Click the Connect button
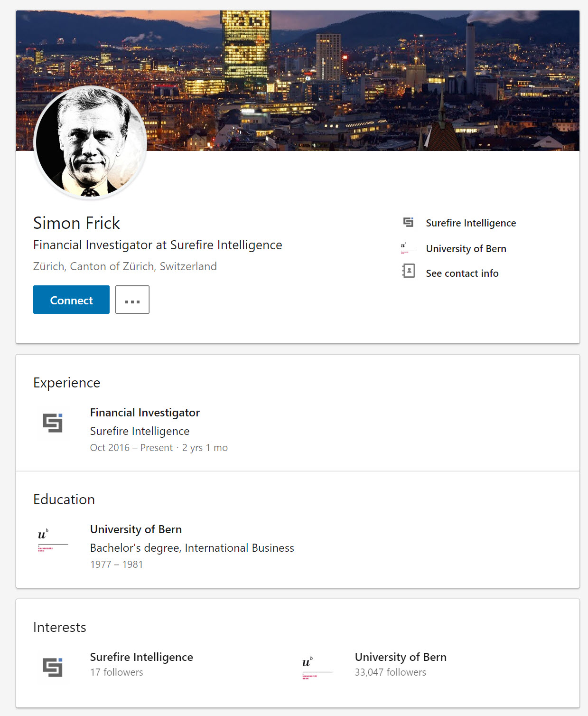Viewport: 588px width, 716px height. [x=71, y=300]
